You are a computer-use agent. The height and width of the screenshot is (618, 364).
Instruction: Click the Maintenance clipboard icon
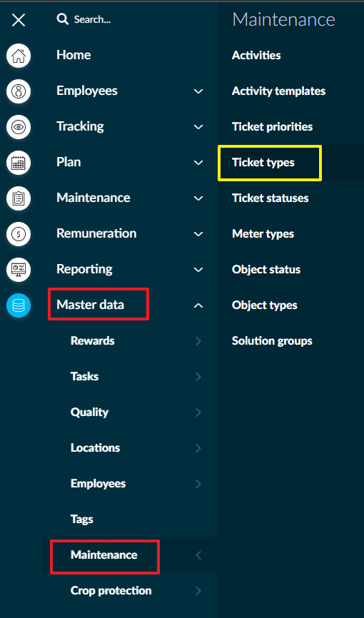(19, 198)
